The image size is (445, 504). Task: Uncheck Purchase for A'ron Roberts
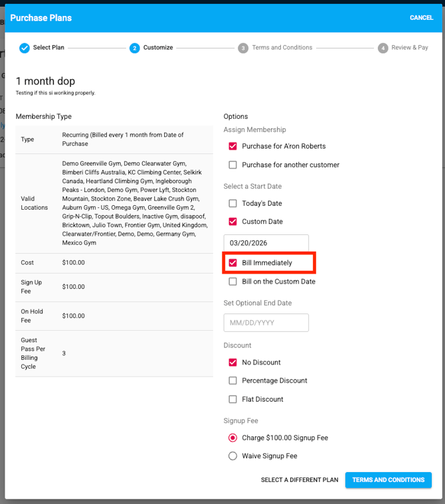pyautogui.click(x=232, y=146)
